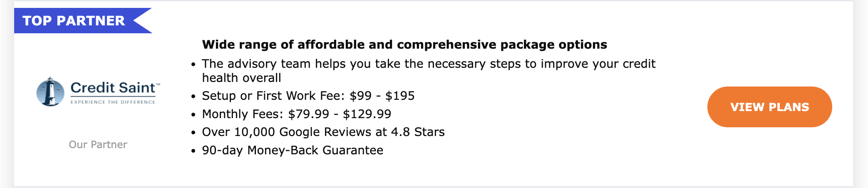This screenshot has width=868, height=188.
Task: Click the 10,000 Google Reviews bullet
Action: [323, 132]
